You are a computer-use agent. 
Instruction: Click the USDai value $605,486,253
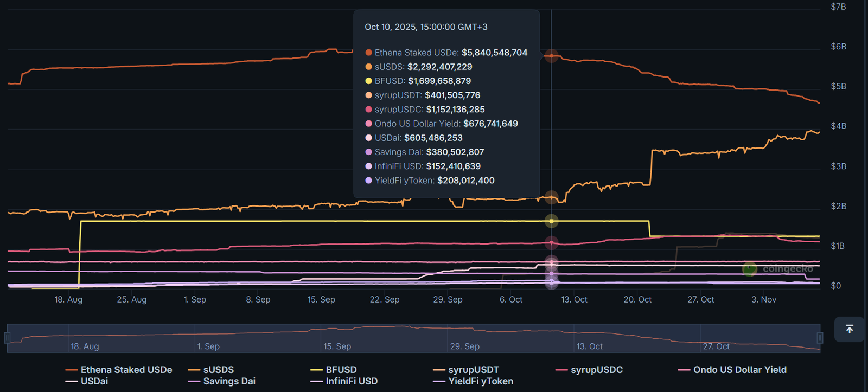(433, 138)
